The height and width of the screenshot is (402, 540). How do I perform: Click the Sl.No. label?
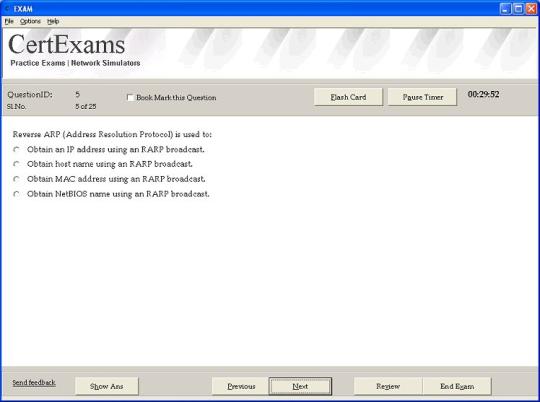[x=16, y=106]
